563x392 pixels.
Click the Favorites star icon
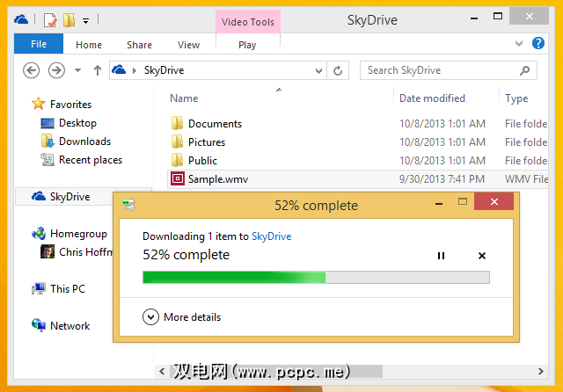(39, 104)
